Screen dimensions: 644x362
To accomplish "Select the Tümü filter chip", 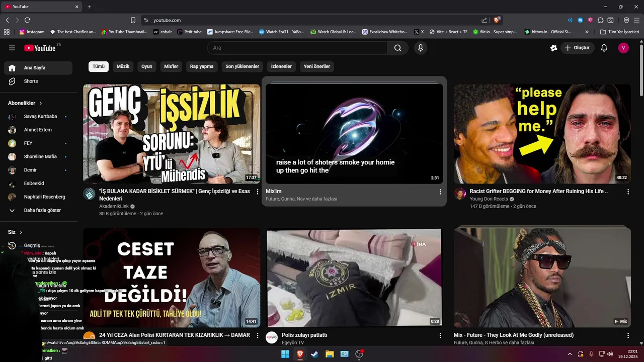I will [99, 66].
